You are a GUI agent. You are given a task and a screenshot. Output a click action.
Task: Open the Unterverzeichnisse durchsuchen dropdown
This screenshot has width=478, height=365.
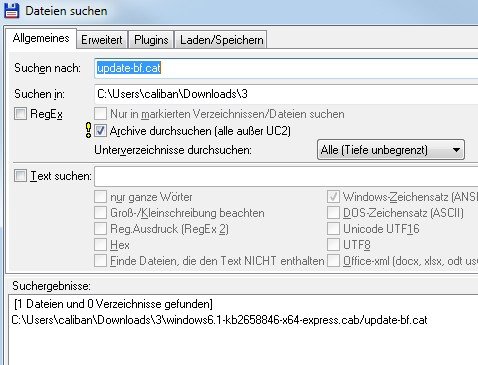click(x=391, y=150)
